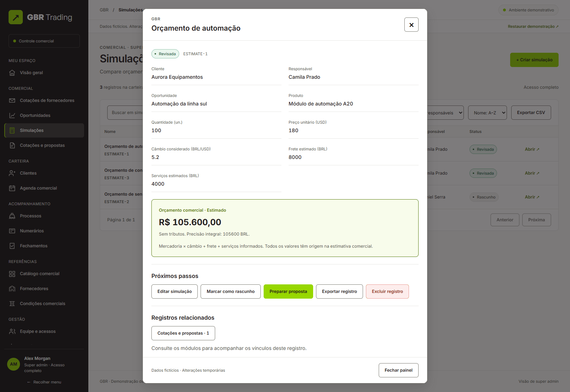The width and height of the screenshot is (570, 392).
Task: Click Recolher menu at sidebar bottom
Action: click(x=44, y=382)
